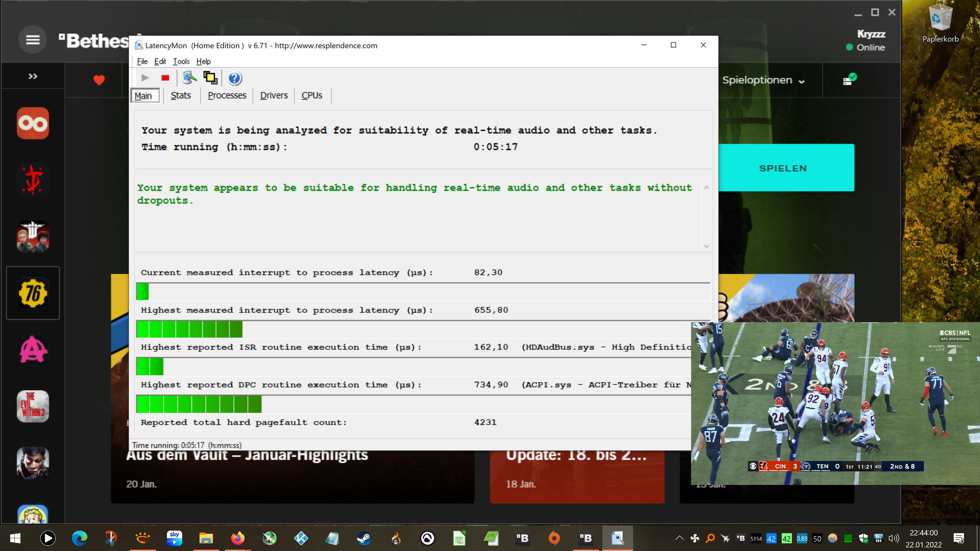Click the red Stop monitoring button
Image resolution: width=980 pixels, height=551 pixels.
[165, 78]
